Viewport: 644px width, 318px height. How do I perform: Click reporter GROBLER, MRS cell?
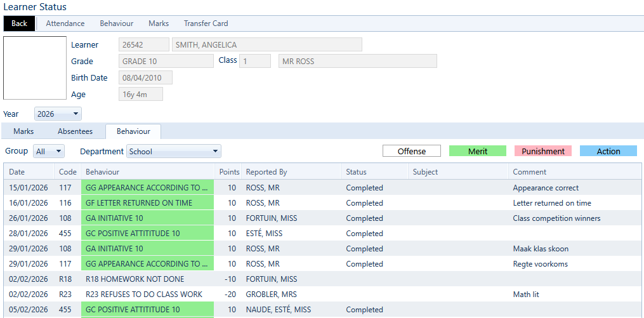[291, 294]
